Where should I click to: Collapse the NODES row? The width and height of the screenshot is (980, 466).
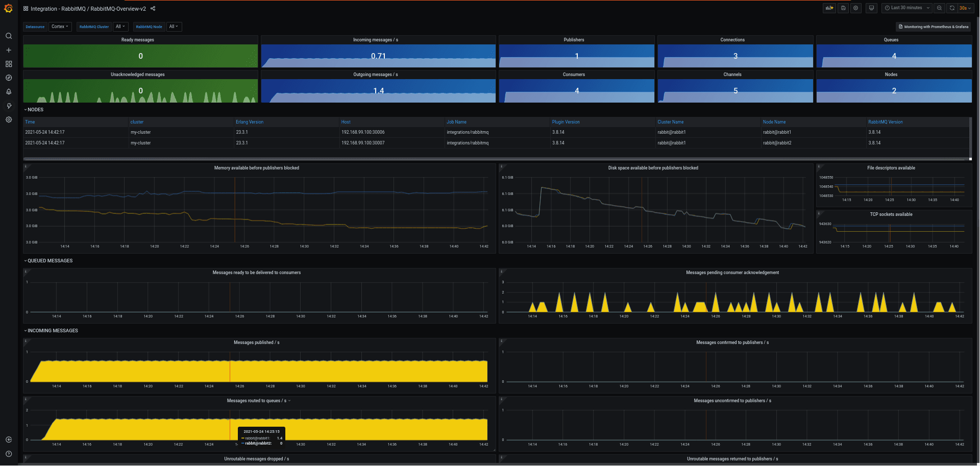(34, 109)
